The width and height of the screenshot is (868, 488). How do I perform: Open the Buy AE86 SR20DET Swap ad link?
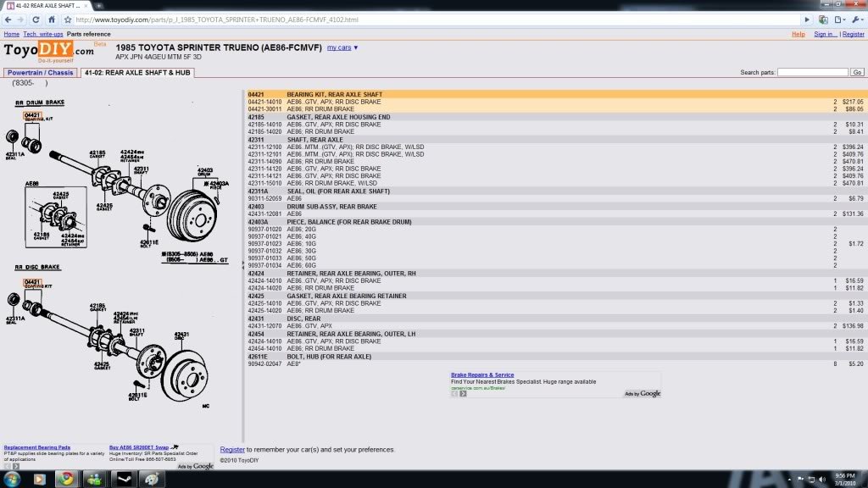[x=139, y=447]
